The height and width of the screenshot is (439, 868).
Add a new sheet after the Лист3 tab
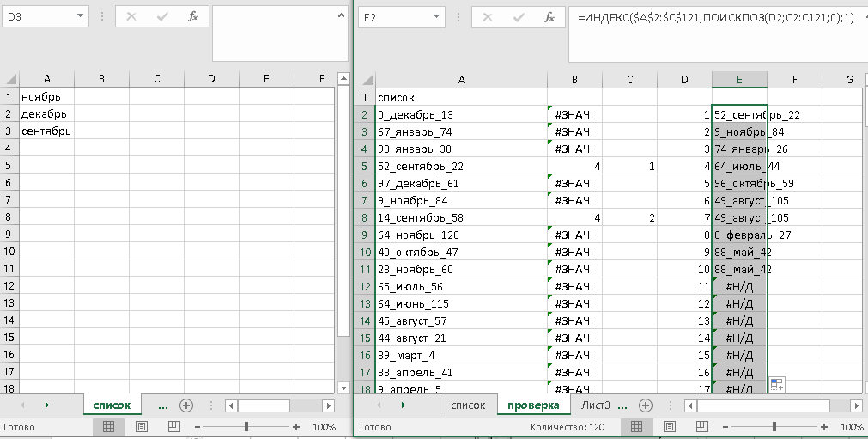[x=645, y=405]
